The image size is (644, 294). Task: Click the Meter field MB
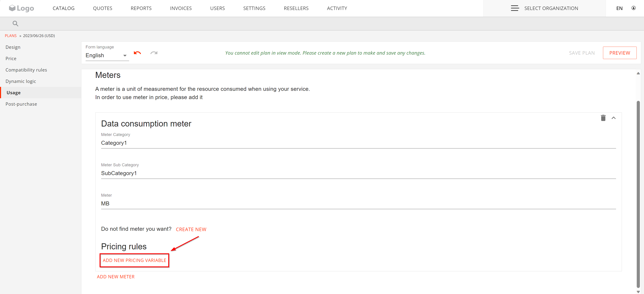[x=358, y=204]
